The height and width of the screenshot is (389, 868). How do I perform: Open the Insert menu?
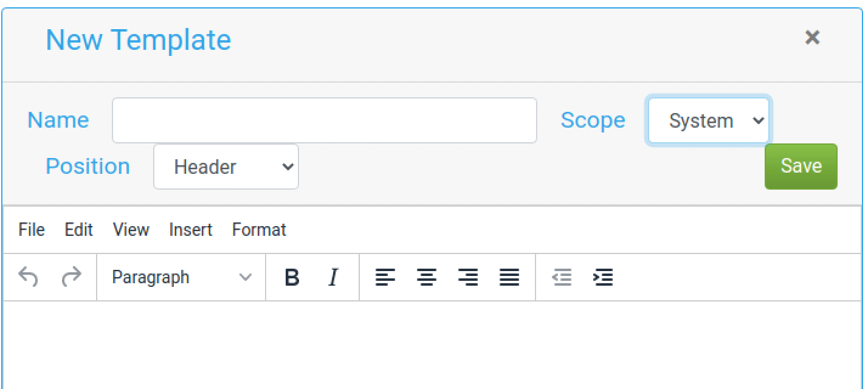pyautogui.click(x=190, y=230)
